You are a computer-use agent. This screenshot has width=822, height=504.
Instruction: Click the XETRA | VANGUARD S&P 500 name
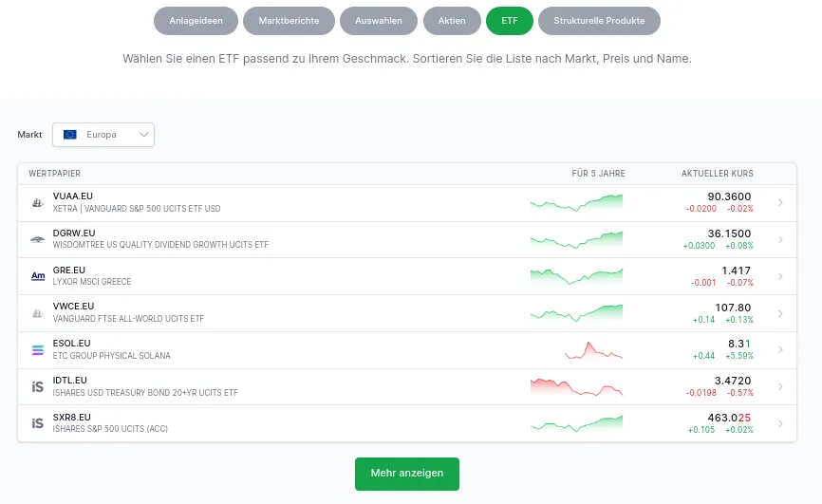click(x=137, y=209)
